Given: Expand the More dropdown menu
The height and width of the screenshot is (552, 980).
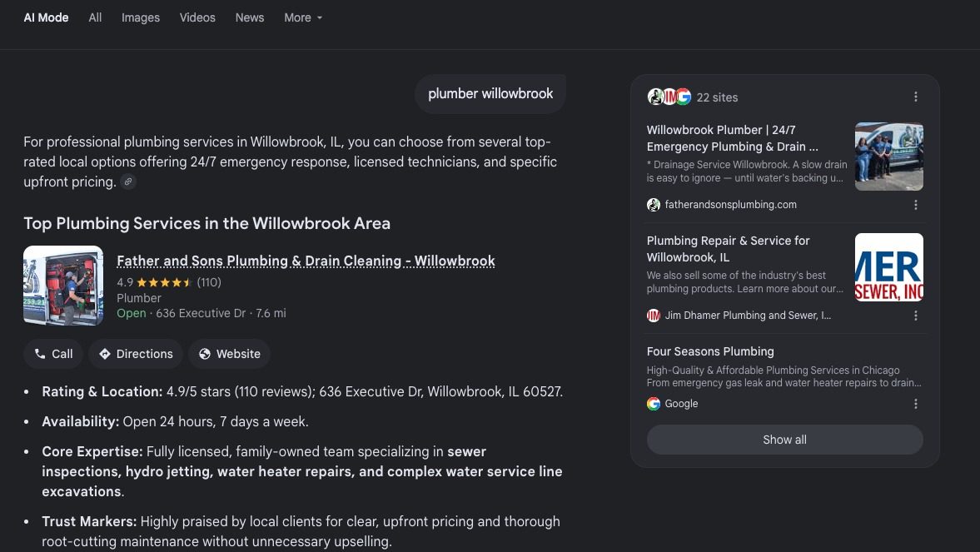Looking at the screenshot, I should 303,17.
